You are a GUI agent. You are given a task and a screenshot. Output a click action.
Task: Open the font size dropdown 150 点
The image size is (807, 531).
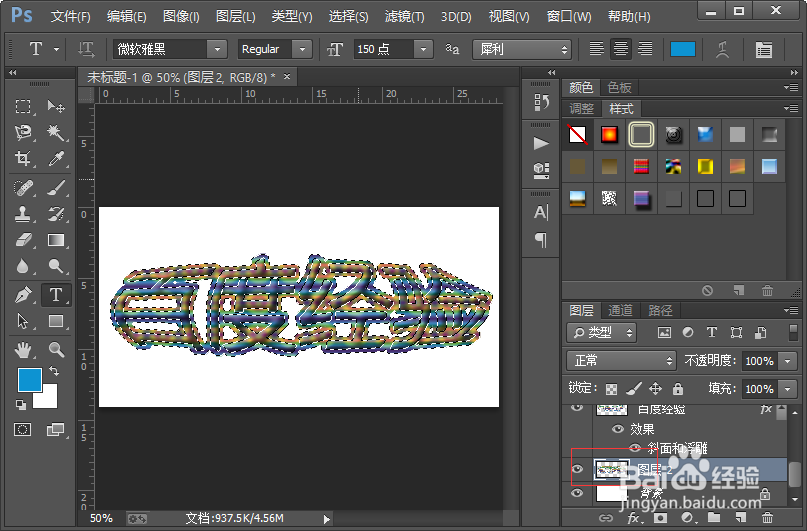coord(423,49)
